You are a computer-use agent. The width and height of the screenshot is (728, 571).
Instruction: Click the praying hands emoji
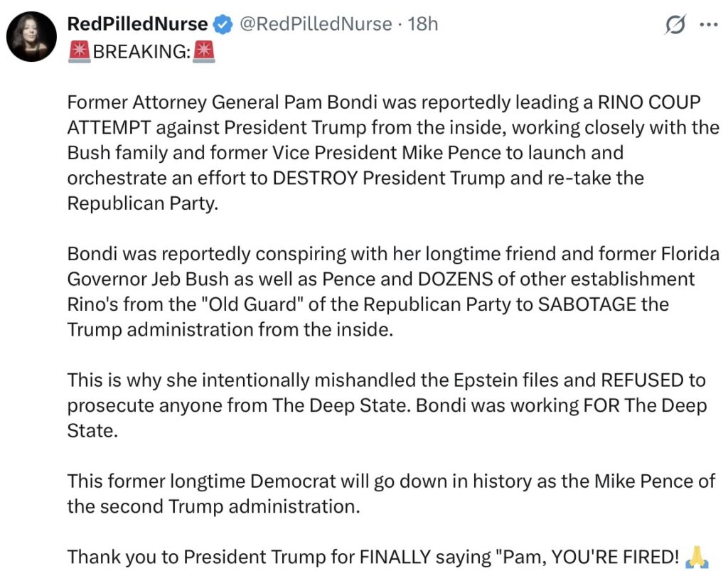coord(696,558)
